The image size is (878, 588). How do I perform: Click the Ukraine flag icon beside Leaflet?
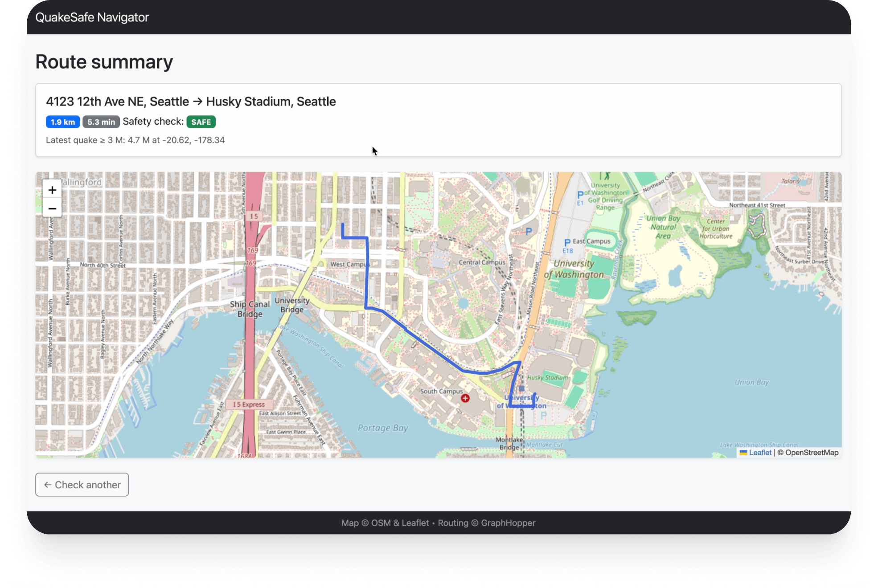point(743,453)
